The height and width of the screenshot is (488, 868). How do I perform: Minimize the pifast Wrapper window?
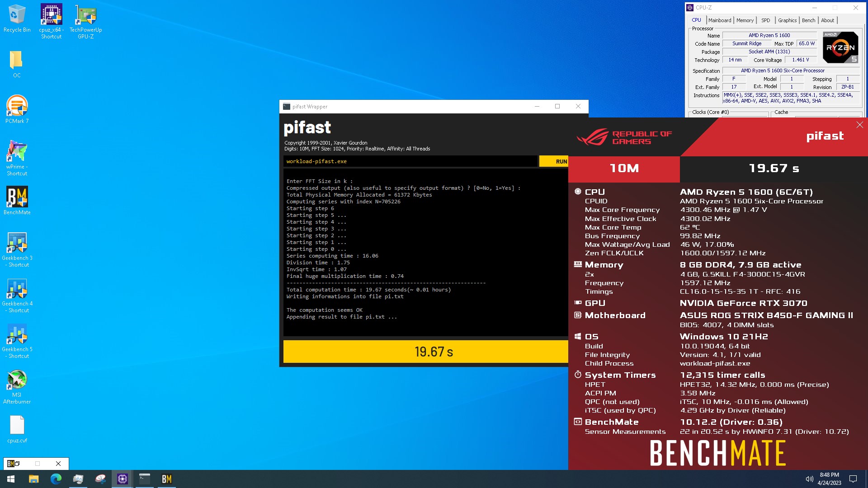[x=537, y=107]
